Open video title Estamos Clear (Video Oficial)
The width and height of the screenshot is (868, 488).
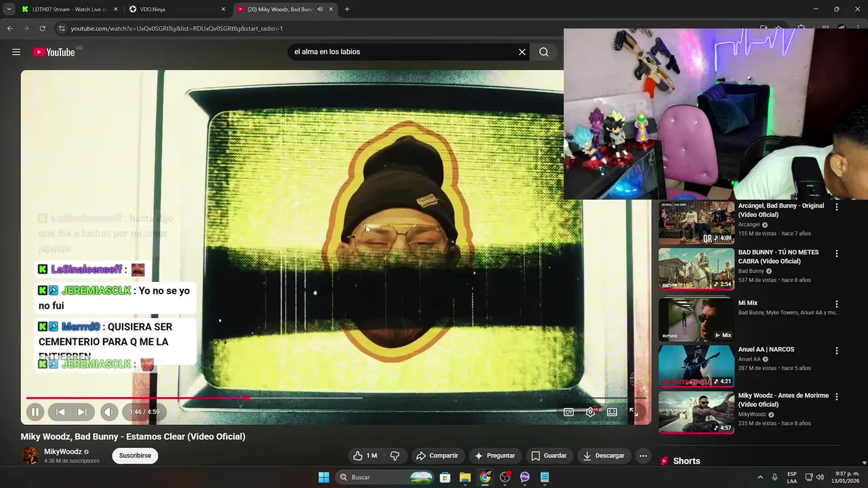click(133, 436)
